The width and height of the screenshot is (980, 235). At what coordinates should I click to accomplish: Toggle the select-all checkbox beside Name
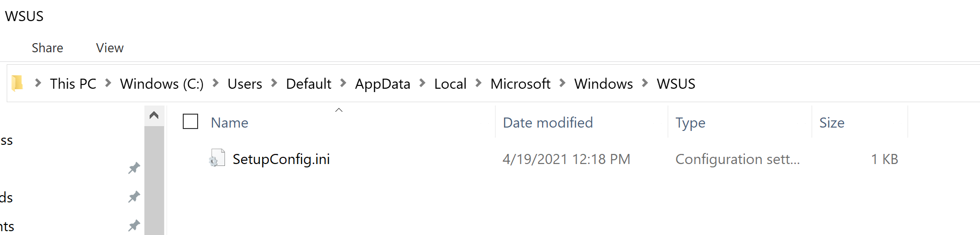[x=190, y=122]
